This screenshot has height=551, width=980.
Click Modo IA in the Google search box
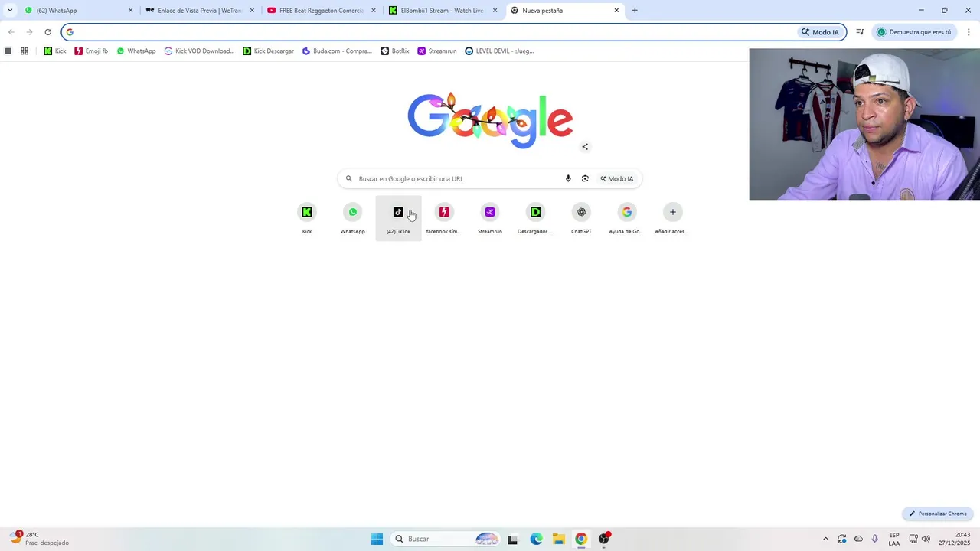pos(617,178)
